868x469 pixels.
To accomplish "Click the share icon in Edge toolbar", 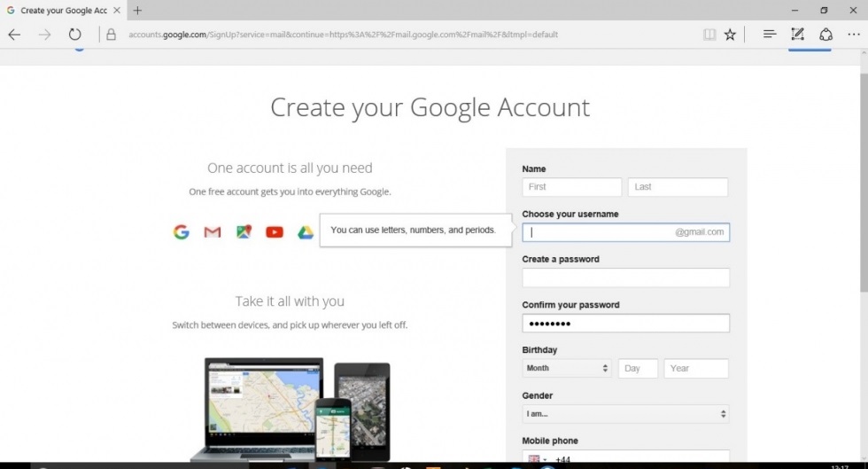I will click(x=825, y=35).
